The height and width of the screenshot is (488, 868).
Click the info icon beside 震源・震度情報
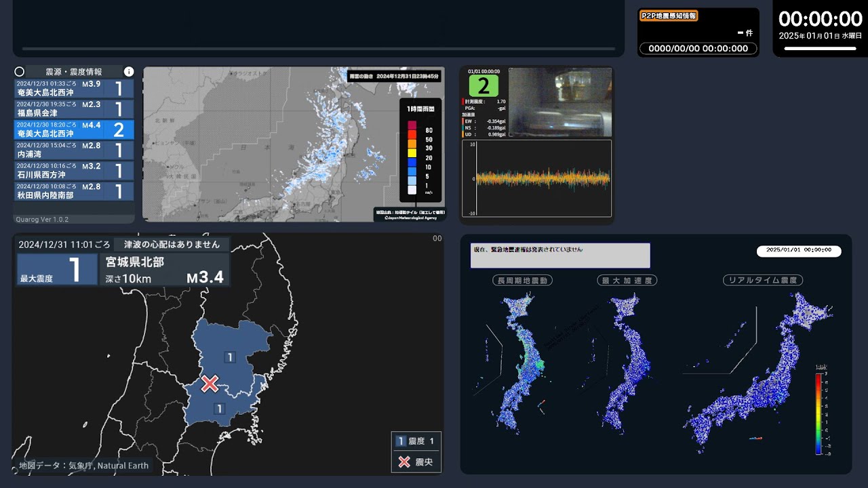[x=129, y=72]
